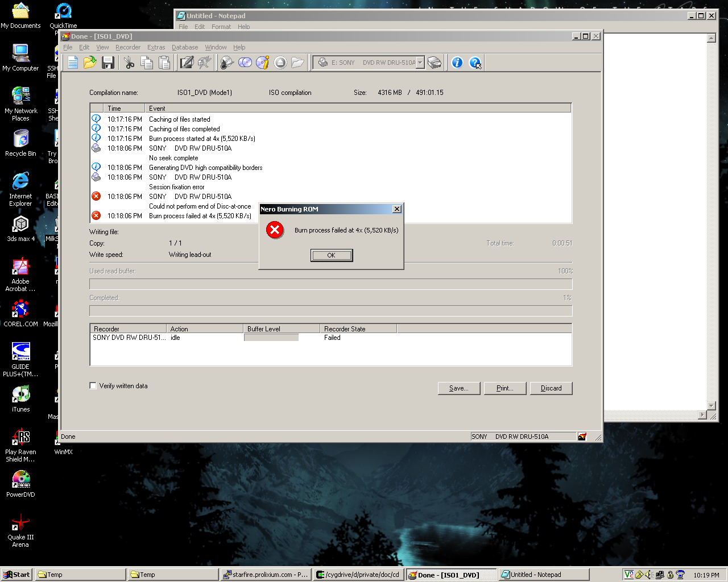Switch to Untitled - Notepad taskbar button
The image size is (728, 582).
(x=544, y=575)
